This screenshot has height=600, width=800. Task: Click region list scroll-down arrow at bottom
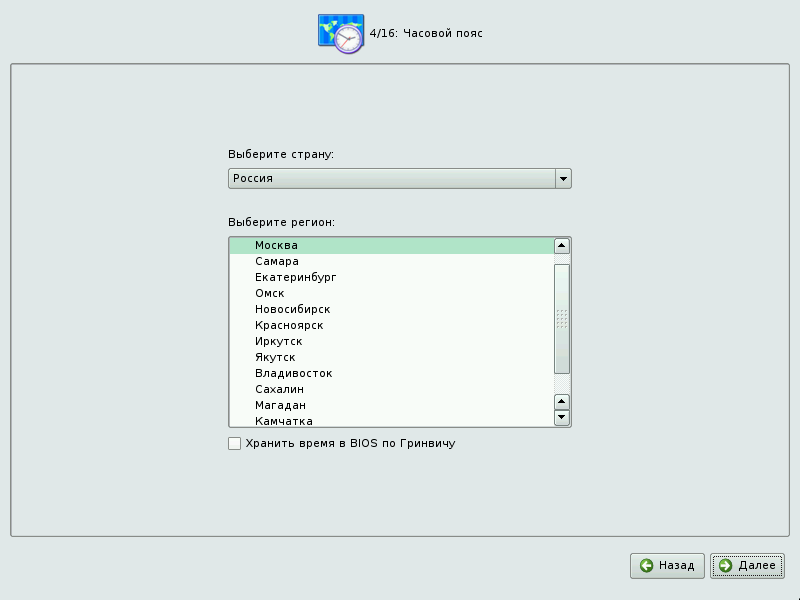(x=562, y=418)
